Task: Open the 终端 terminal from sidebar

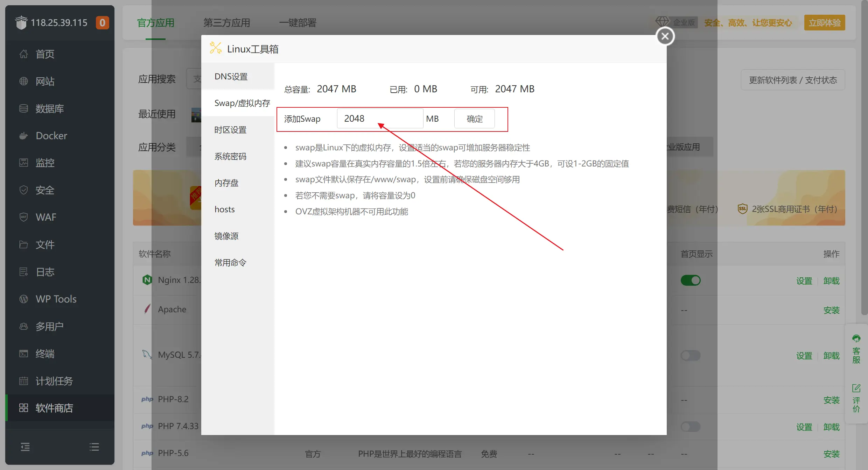Action: click(x=45, y=354)
